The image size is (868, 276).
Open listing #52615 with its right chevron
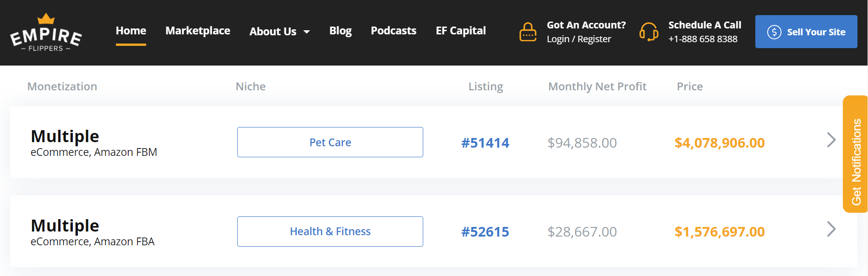(831, 229)
